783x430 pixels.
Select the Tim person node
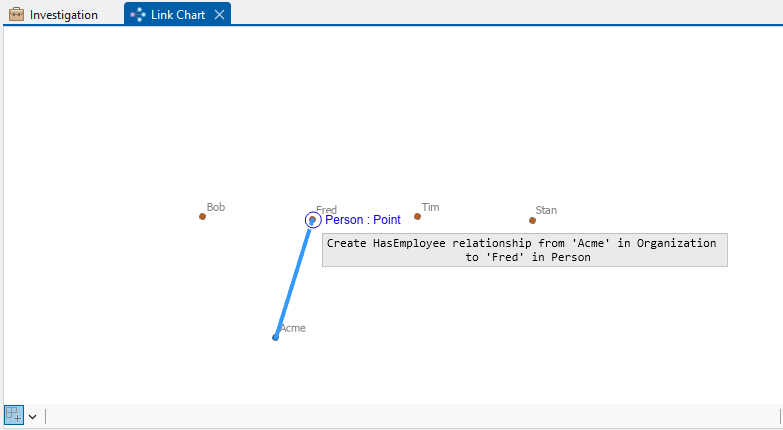point(417,216)
